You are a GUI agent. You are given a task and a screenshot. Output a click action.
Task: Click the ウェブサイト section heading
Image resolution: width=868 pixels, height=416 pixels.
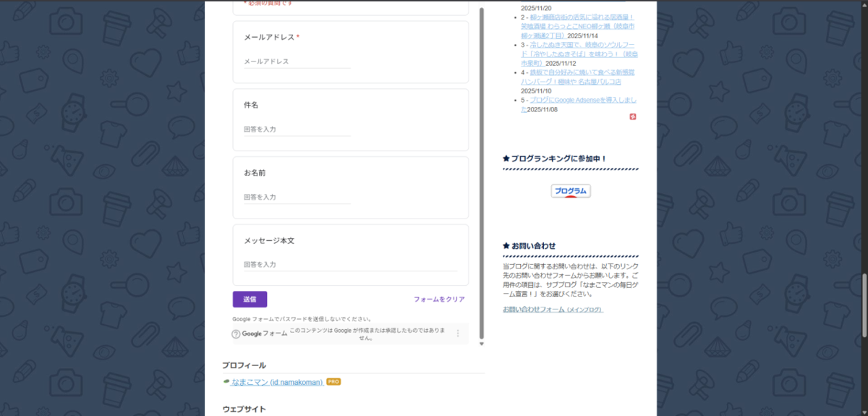[x=244, y=409]
